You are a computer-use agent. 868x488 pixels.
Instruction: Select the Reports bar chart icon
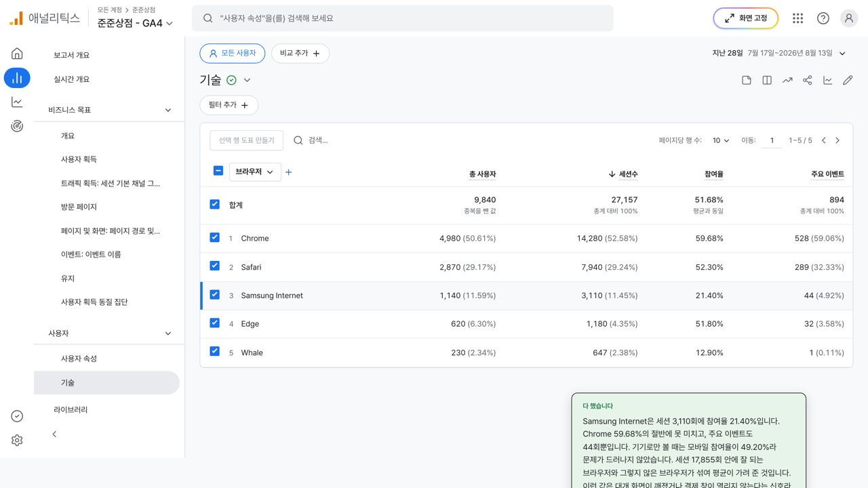17,78
